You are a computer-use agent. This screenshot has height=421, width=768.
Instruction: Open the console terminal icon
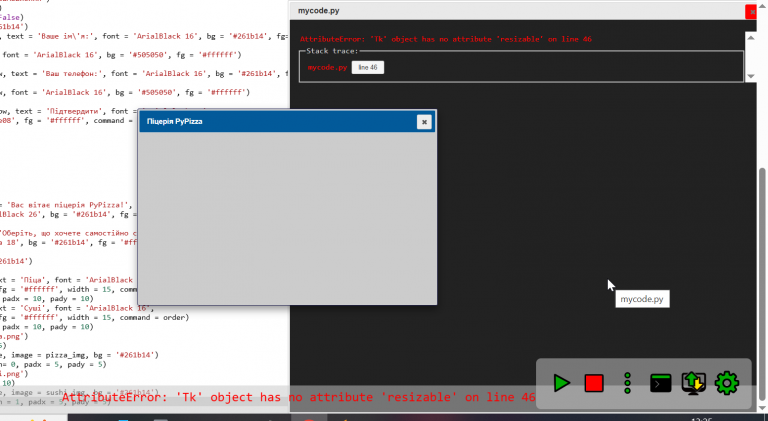660,383
